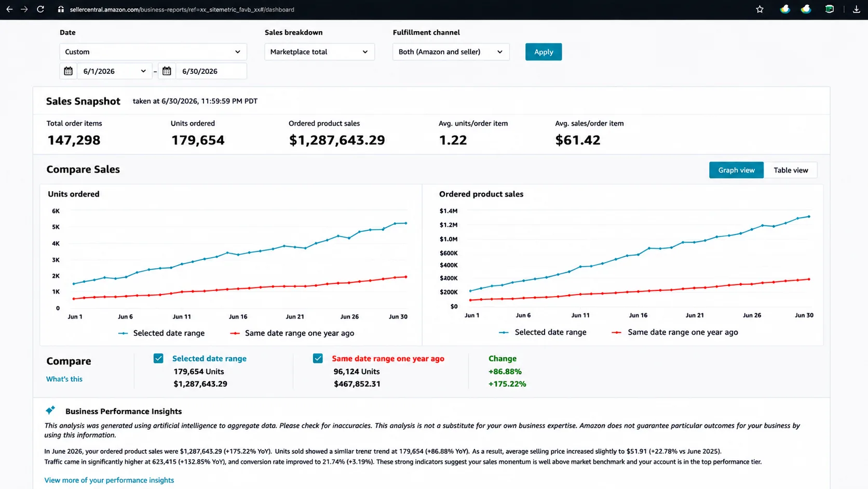The image size is (868, 489).
Task: Bookmark this page with the star icon
Action: (x=759, y=9)
